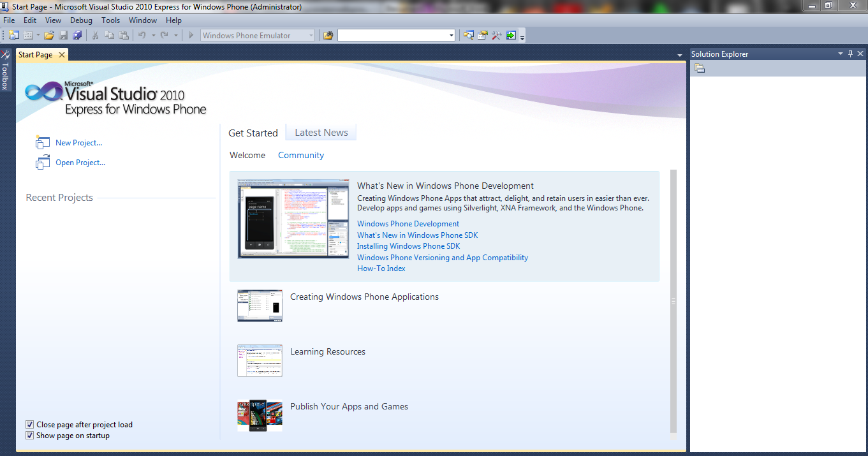Expand the collapsed Toolbox side panel

5,70
